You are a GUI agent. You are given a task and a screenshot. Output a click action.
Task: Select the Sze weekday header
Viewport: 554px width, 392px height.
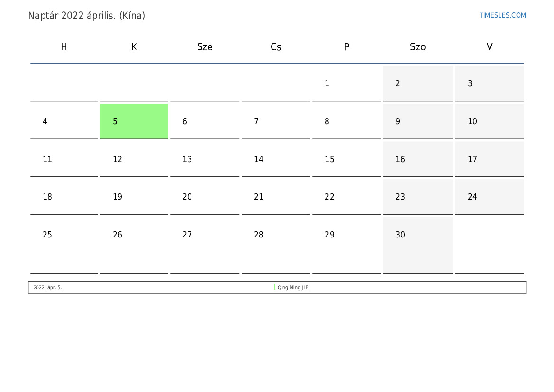(205, 47)
